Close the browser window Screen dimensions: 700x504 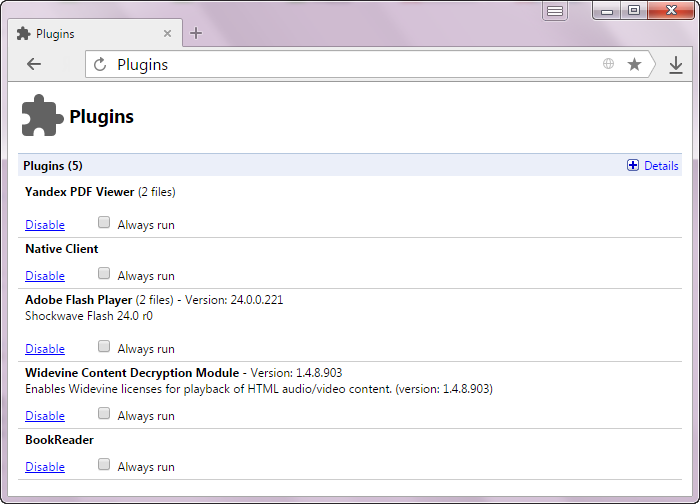click(x=671, y=10)
